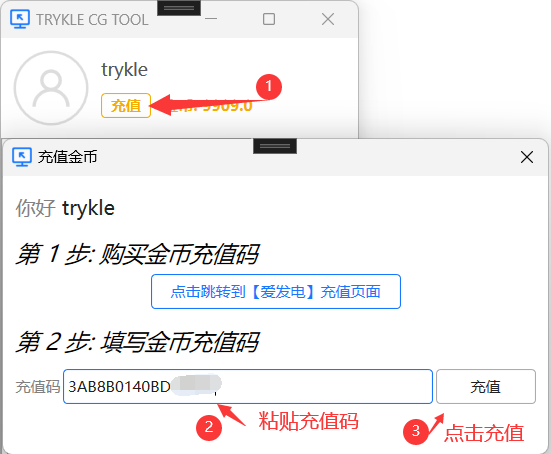This screenshot has height=454, width=551.
Task: Minimize the TRYKLE CG TOOL window
Action: [x=211, y=19]
